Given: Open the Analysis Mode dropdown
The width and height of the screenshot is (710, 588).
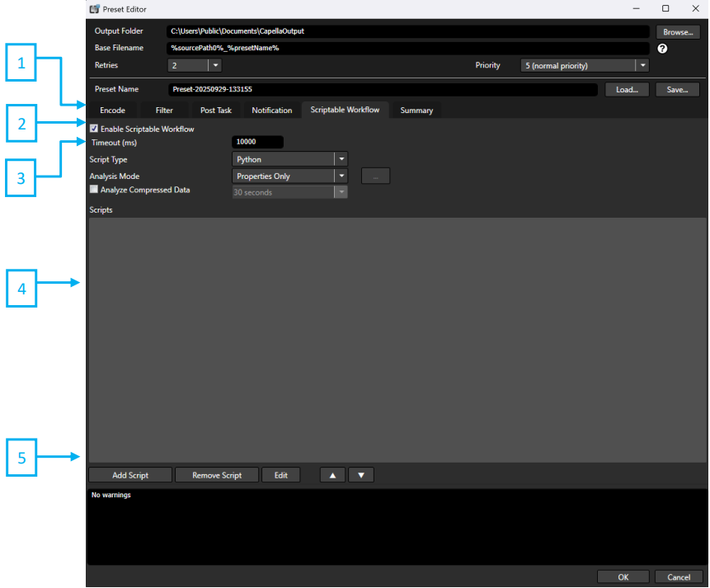Looking at the screenshot, I should coord(341,175).
